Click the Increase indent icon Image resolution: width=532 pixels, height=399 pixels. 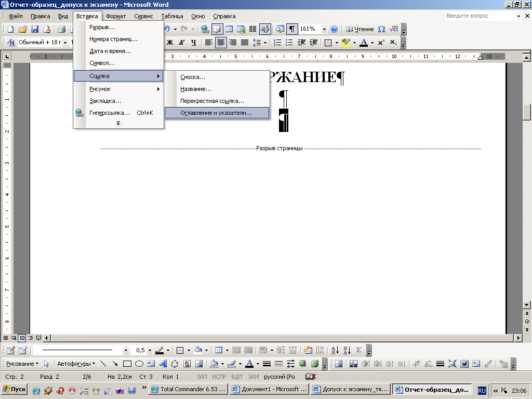pyautogui.click(x=313, y=43)
